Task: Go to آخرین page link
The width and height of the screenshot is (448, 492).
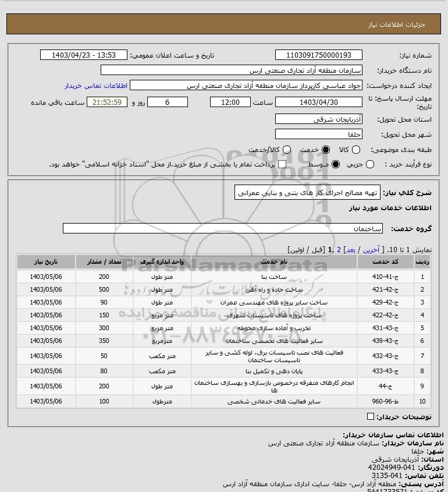Action: pos(371,250)
